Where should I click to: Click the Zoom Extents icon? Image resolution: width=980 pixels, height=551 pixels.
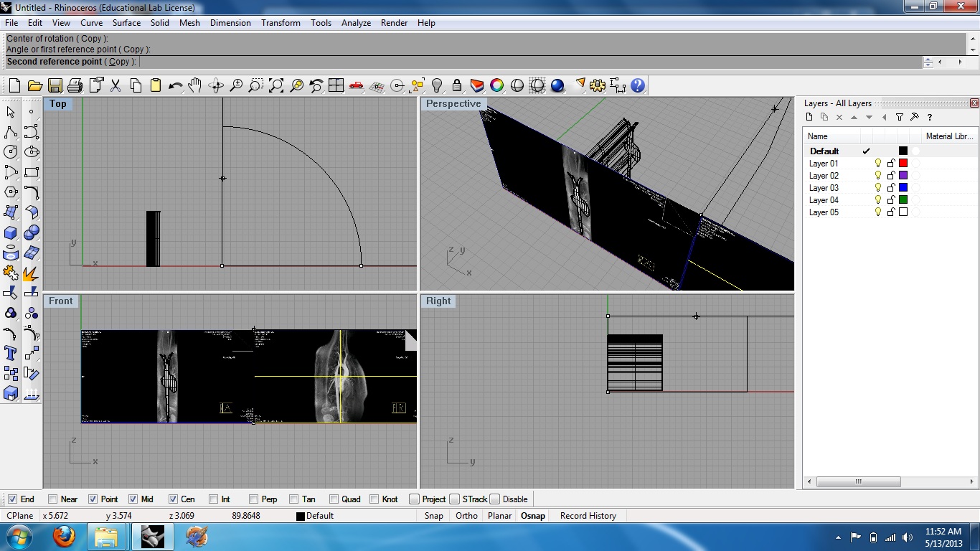[x=276, y=86]
